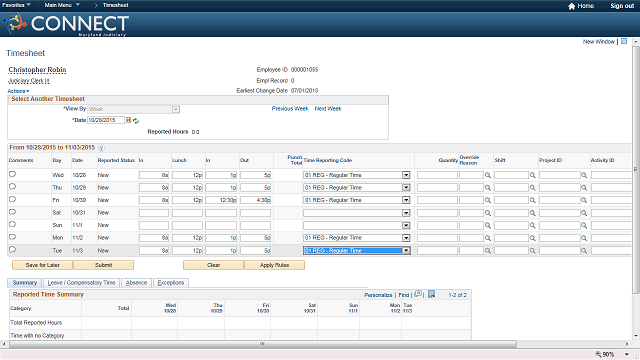Open comment bubble for Sat 10/31 row
640x360 pixels.
click(12, 212)
